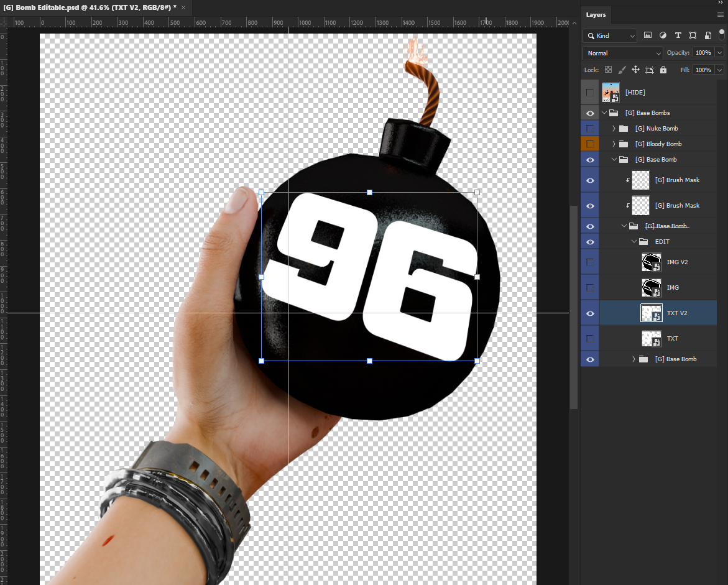
Task: Hide the [G] Base Bombs group
Action: tap(590, 113)
